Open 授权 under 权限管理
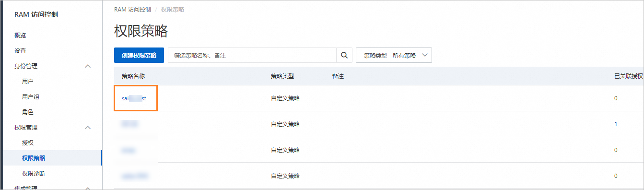This screenshot has height=190, width=644. tap(28, 142)
